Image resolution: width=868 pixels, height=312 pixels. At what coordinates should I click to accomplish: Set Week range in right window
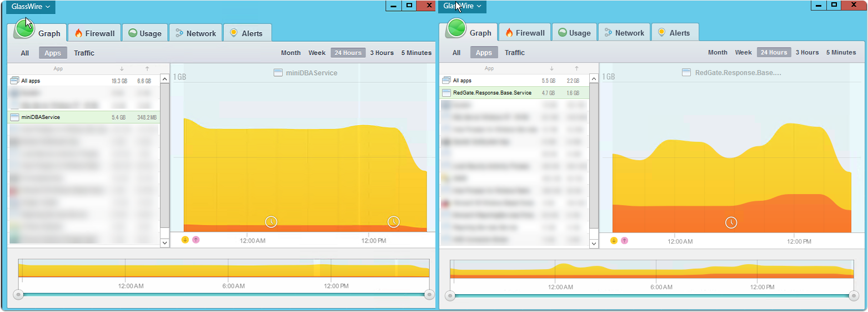(x=744, y=52)
